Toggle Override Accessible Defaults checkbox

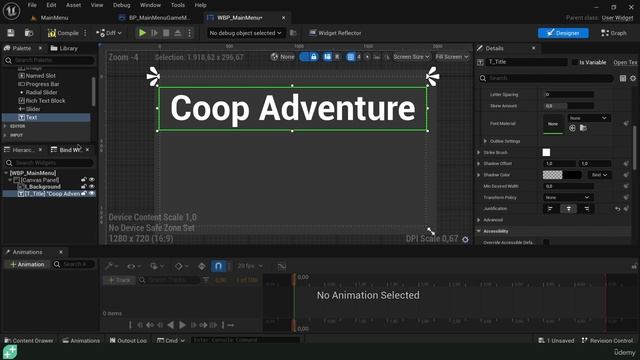pos(546,242)
